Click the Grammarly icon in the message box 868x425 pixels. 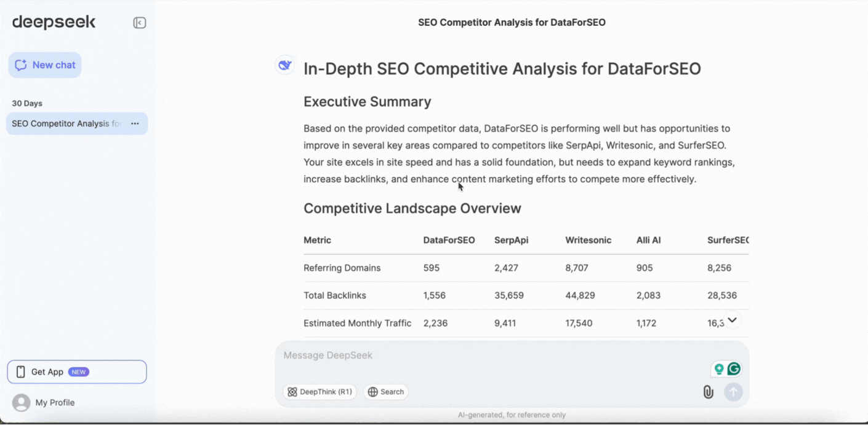(734, 369)
